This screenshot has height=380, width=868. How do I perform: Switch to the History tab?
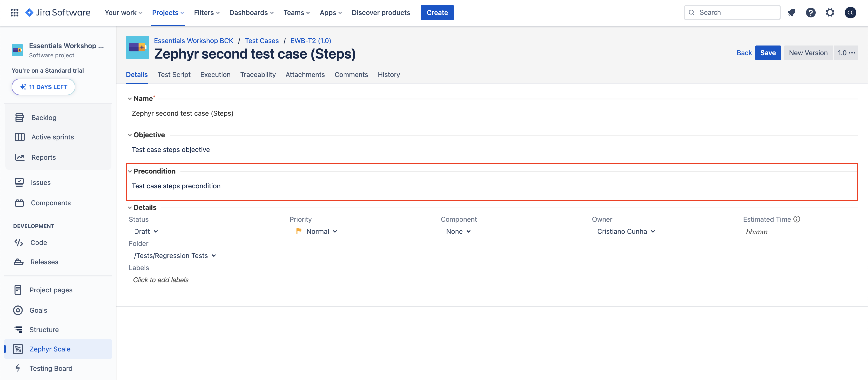[388, 75]
